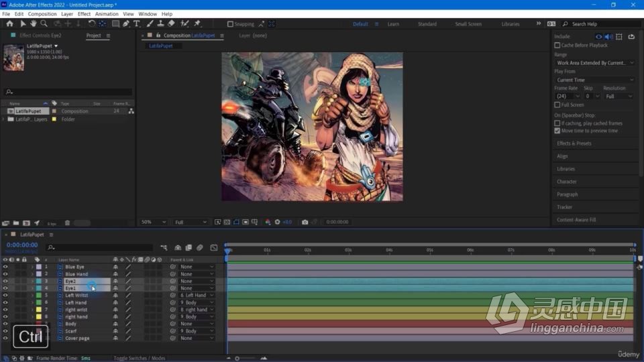The width and height of the screenshot is (644, 362).
Task: Select the Eraser tool
Action: [171, 24]
